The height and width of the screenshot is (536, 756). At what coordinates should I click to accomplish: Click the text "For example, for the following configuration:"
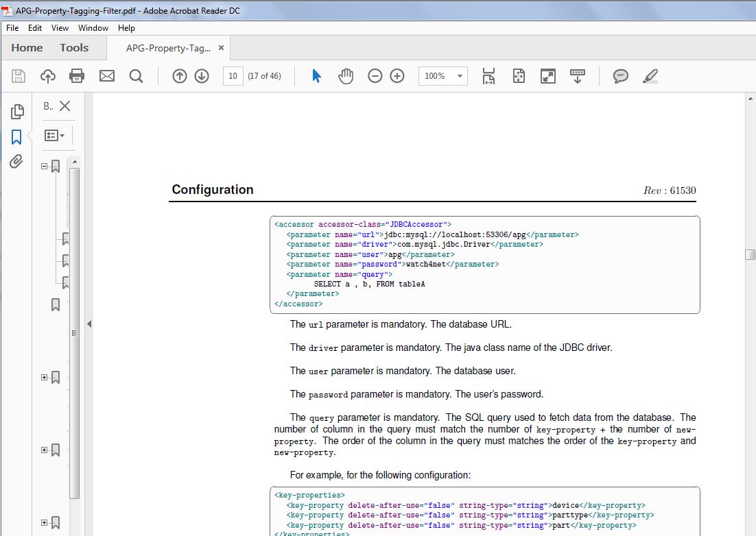pyautogui.click(x=381, y=475)
